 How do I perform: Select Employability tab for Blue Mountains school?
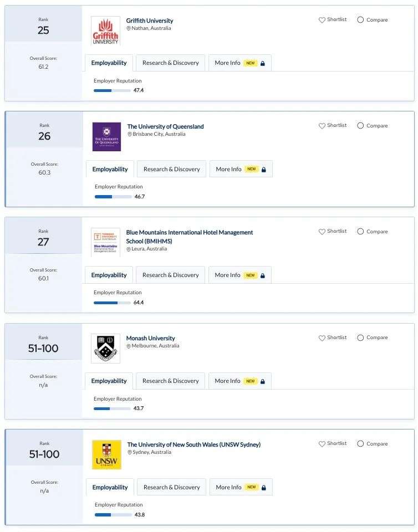(109, 275)
